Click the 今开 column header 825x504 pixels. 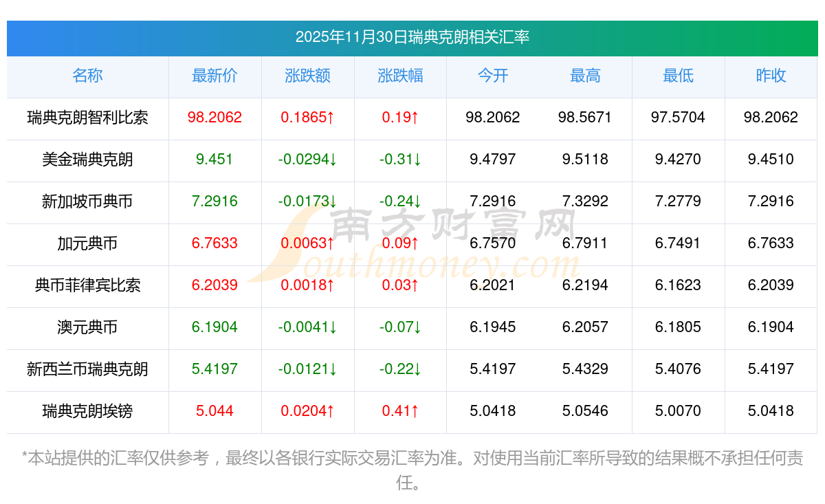click(492, 76)
